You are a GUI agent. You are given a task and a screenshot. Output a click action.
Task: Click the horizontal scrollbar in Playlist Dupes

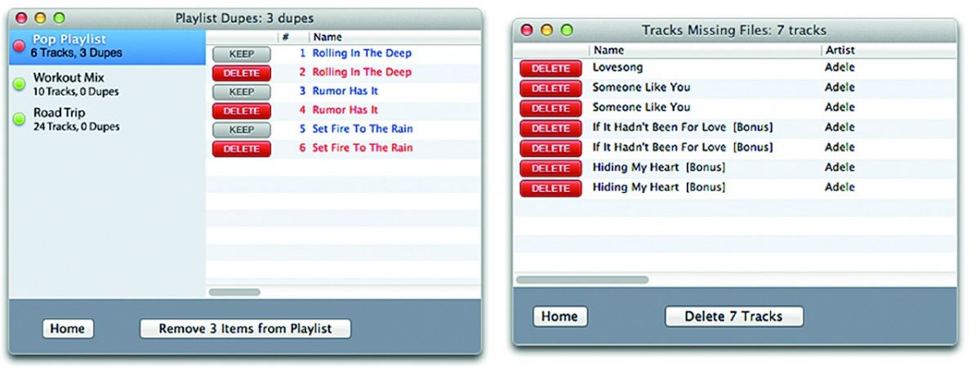pos(234,292)
